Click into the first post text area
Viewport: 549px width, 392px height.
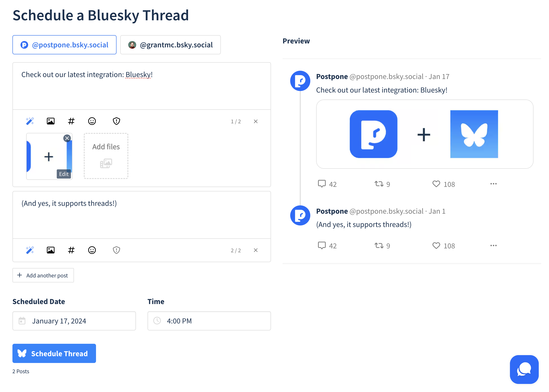[142, 86]
